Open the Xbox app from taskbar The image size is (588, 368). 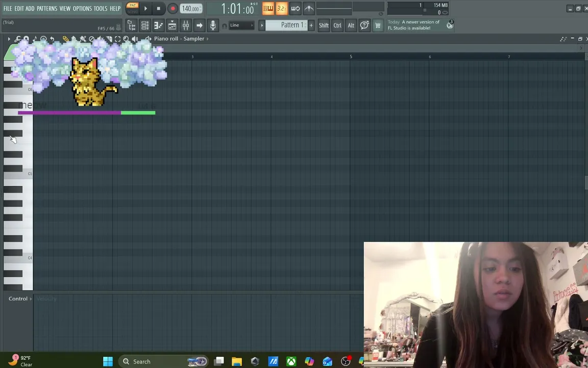click(291, 361)
